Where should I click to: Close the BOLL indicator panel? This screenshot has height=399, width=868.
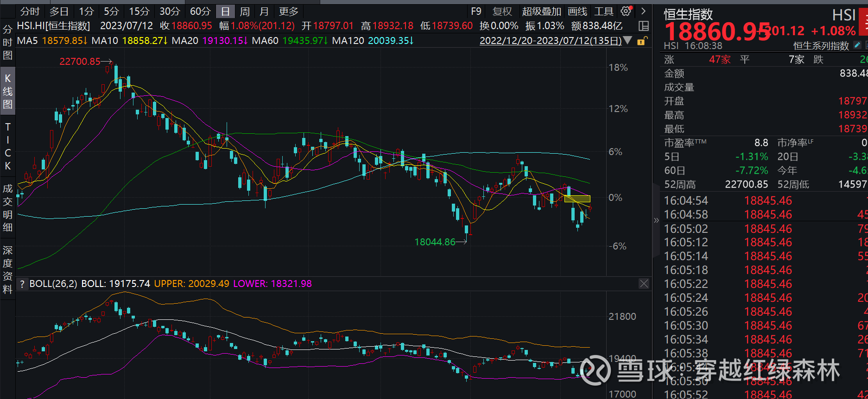[644, 284]
